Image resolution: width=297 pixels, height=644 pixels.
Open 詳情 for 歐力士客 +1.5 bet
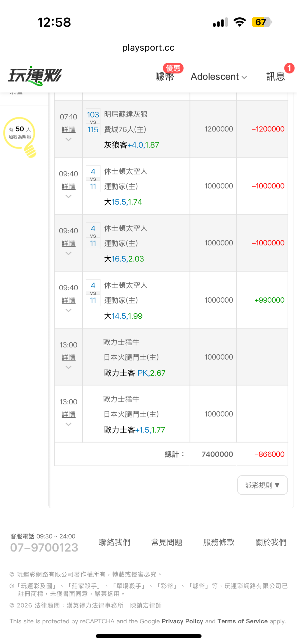[68, 414]
